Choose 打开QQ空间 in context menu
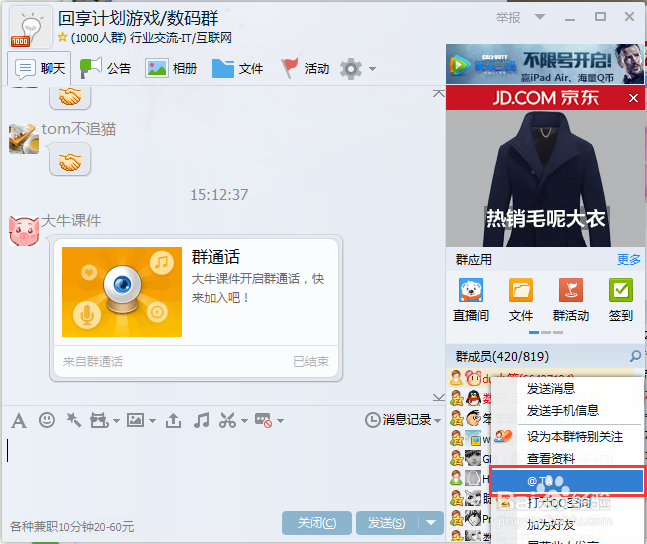This screenshot has height=544, width=647. point(559,503)
